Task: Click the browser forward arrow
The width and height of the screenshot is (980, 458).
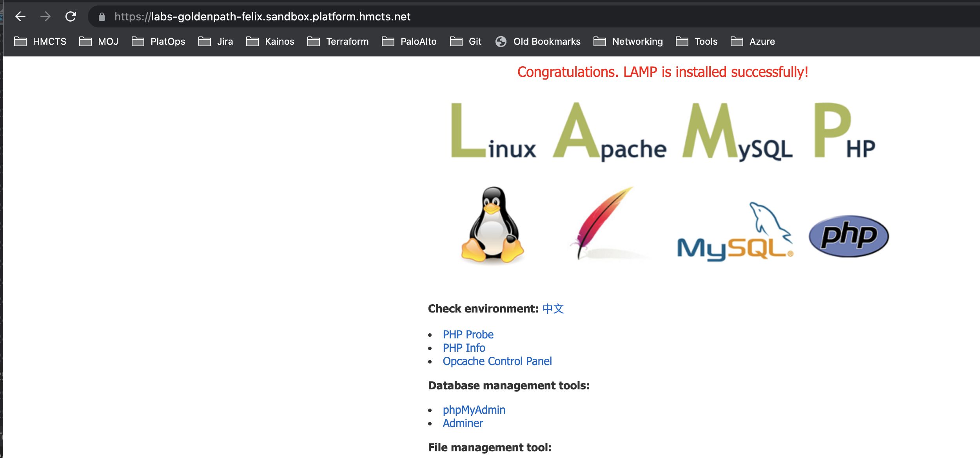Action: [45, 16]
